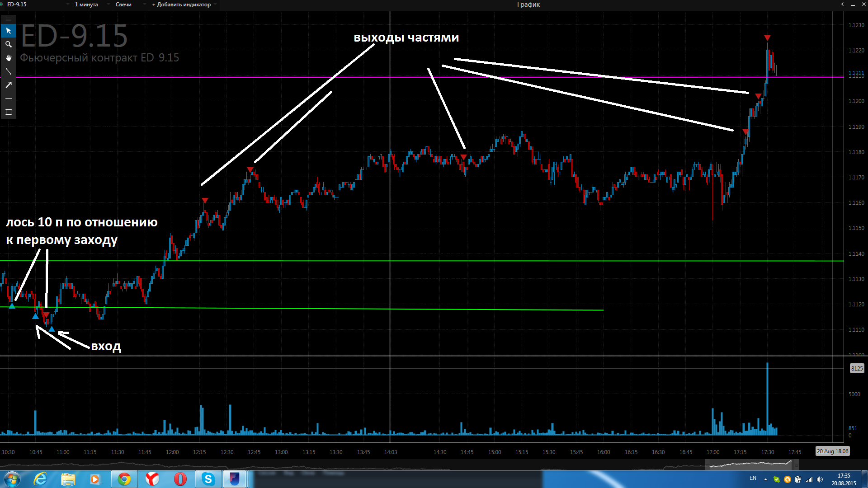Click the 20 Aug 18:06 date label

pyautogui.click(x=832, y=451)
